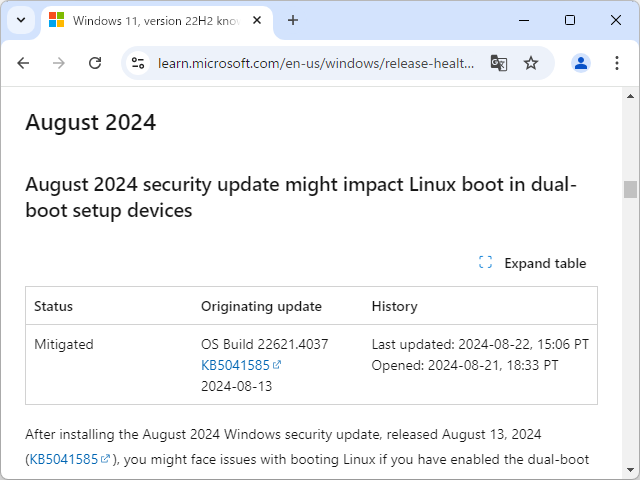The width and height of the screenshot is (640, 480).
Task: Reload the current page
Action: pyautogui.click(x=95, y=63)
